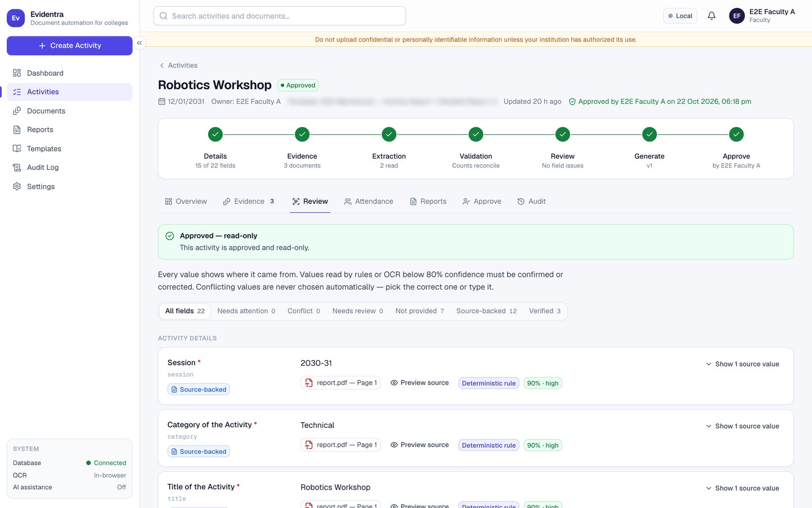This screenshot has height=508, width=812.
Task: Expand source value for Title of the Activity
Action: (x=743, y=488)
